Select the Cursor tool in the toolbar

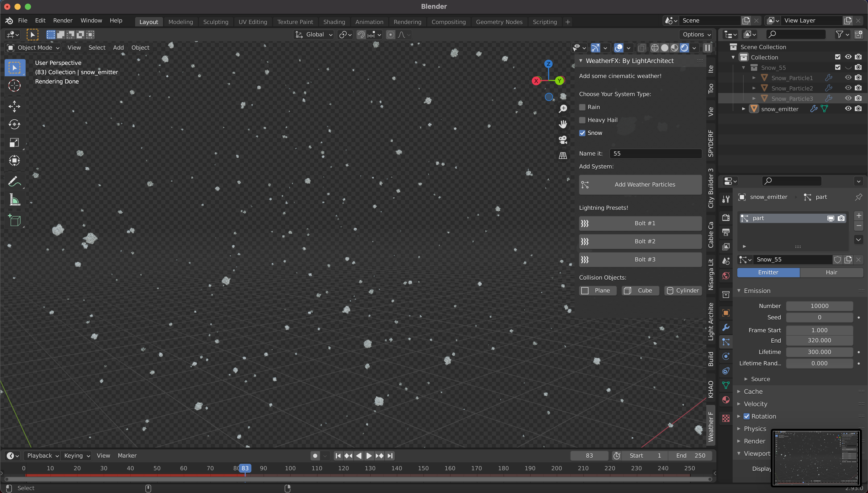14,86
